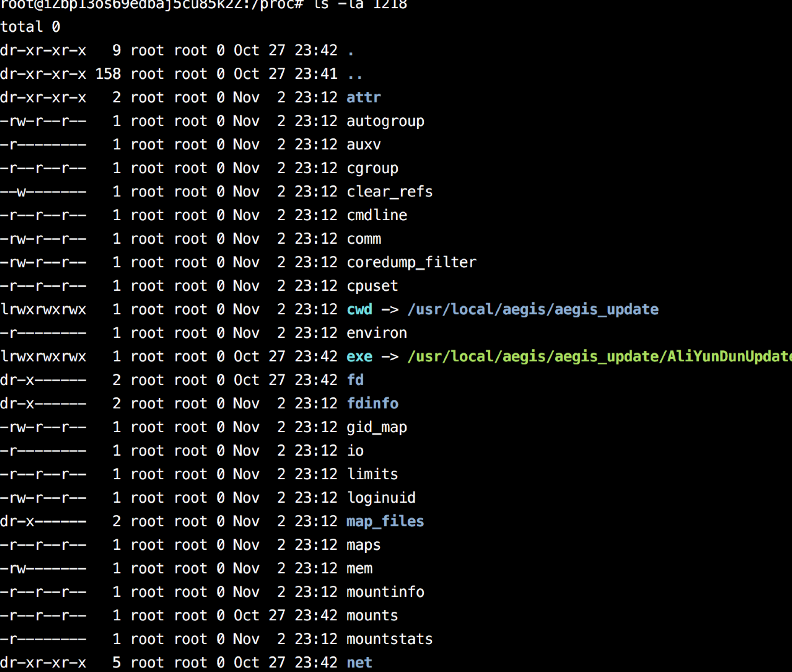Click the 'total 0' output line
The image size is (792, 672).
[30, 27]
